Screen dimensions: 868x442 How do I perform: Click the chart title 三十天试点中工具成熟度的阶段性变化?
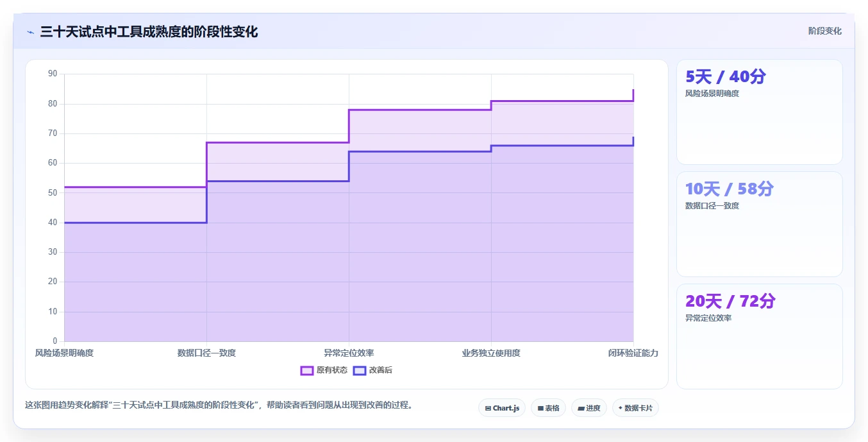(149, 31)
